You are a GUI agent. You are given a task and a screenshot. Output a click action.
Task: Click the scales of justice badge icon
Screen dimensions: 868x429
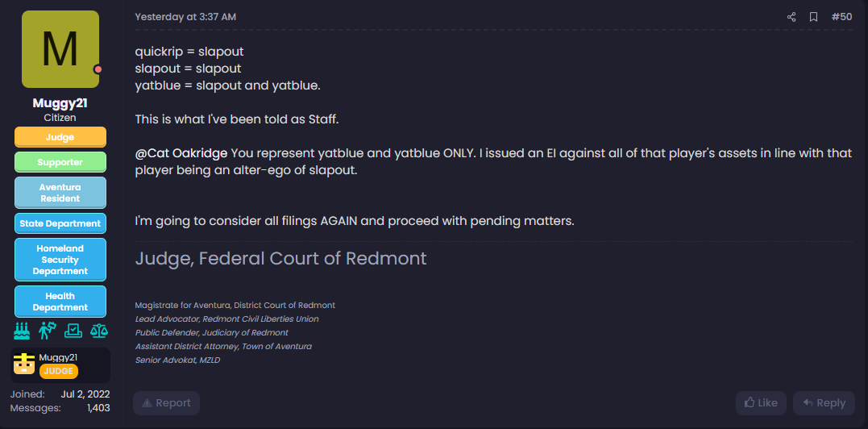(x=99, y=331)
